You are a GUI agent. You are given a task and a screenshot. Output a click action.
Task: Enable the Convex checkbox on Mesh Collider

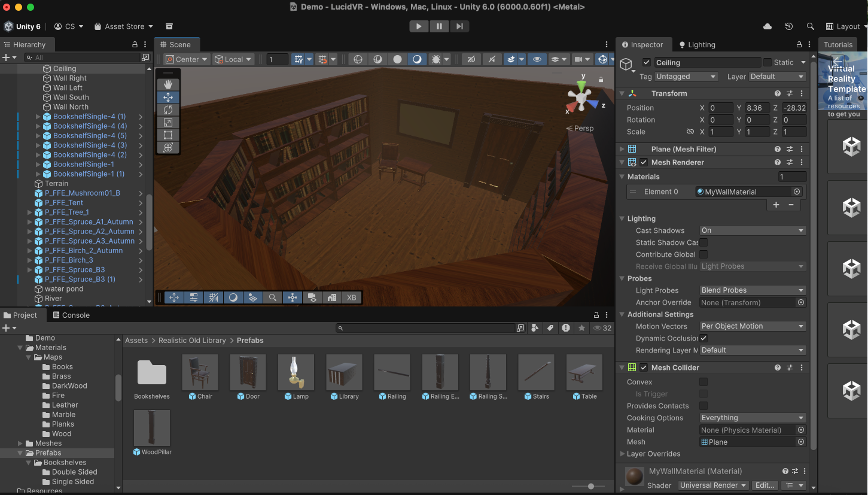(x=703, y=382)
